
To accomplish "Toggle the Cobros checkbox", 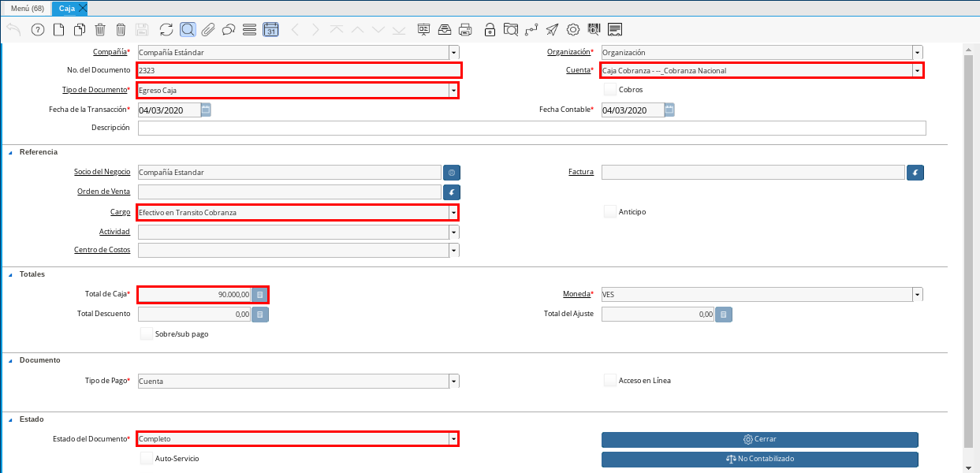I will coord(609,89).
